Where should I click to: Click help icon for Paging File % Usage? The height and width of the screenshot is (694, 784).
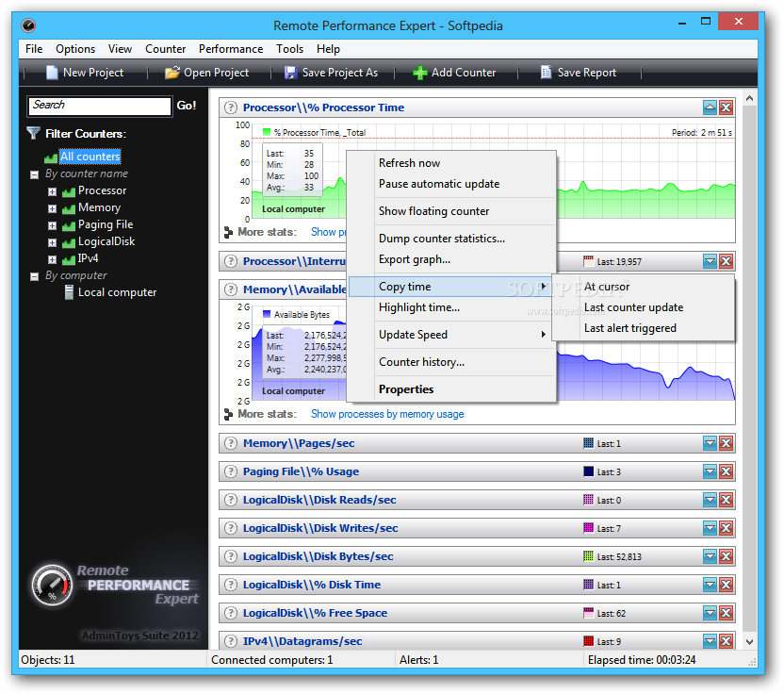(231, 471)
